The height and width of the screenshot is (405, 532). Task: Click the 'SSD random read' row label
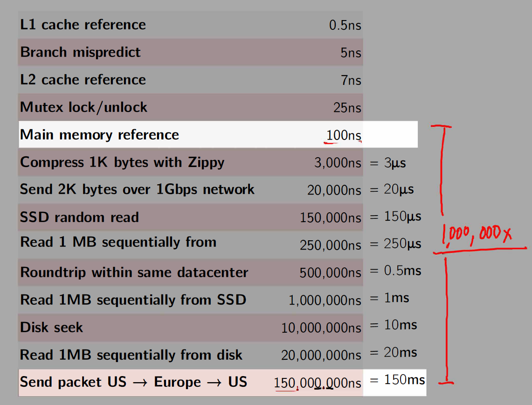(x=79, y=217)
